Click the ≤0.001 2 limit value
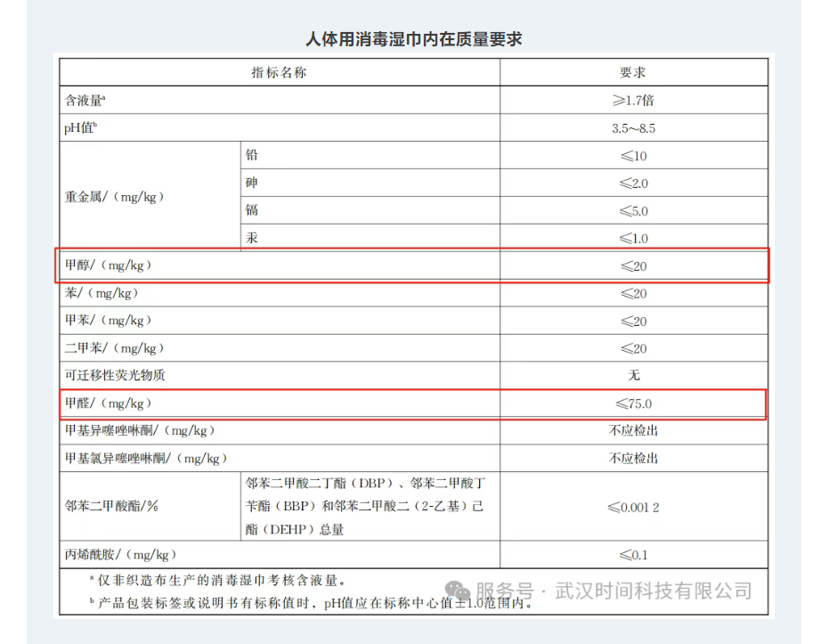 pyautogui.click(x=633, y=507)
